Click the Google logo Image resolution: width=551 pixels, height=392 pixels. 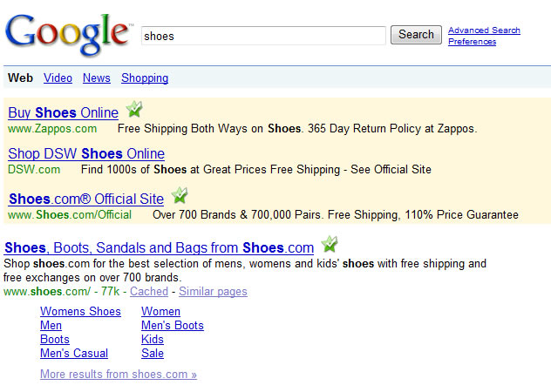pyautogui.click(x=68, y=34)
